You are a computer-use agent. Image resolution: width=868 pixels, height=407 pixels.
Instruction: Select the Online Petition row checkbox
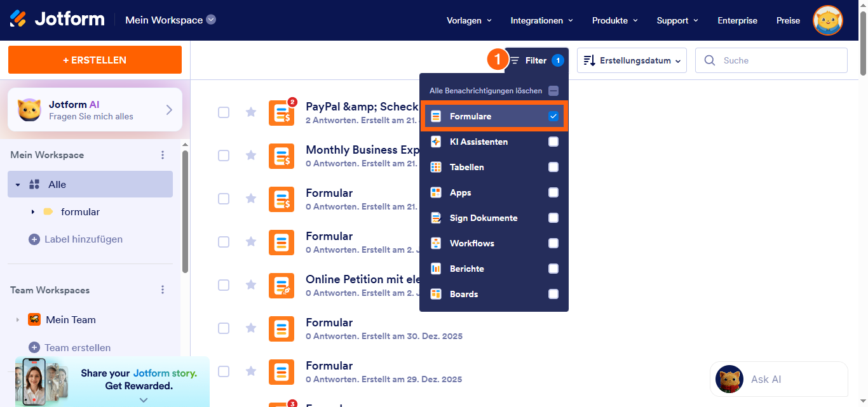[x=224, y=285]
